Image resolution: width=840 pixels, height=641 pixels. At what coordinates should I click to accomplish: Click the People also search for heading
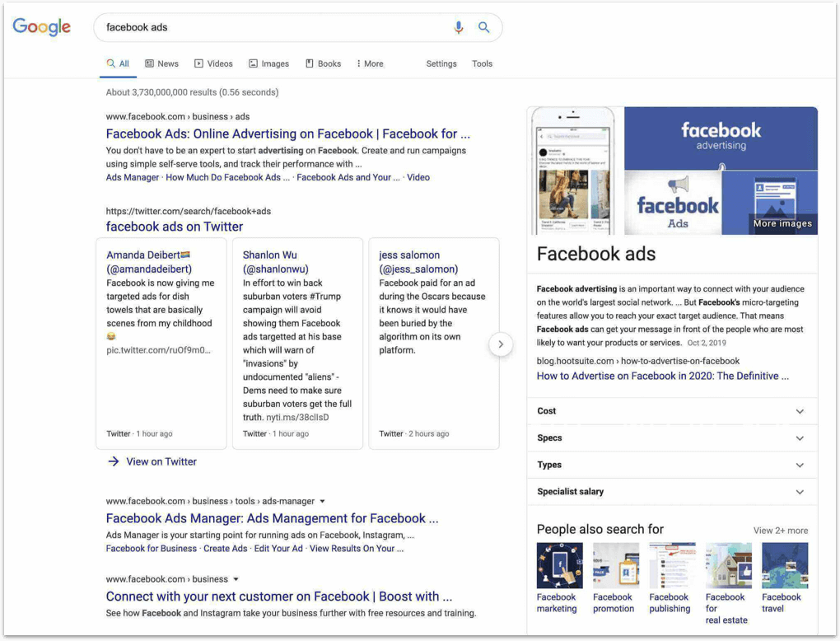(x=600, y=530)
